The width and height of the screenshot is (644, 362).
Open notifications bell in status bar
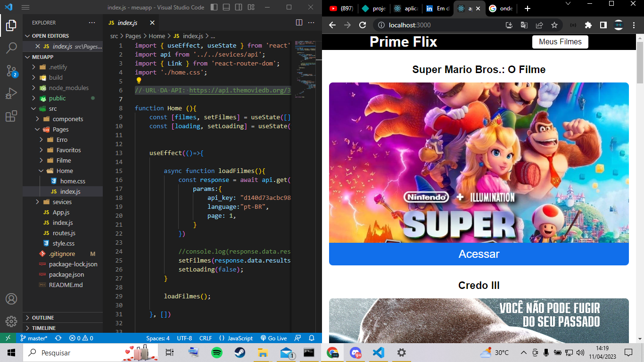pyautogui.click(x=312, y=338)
